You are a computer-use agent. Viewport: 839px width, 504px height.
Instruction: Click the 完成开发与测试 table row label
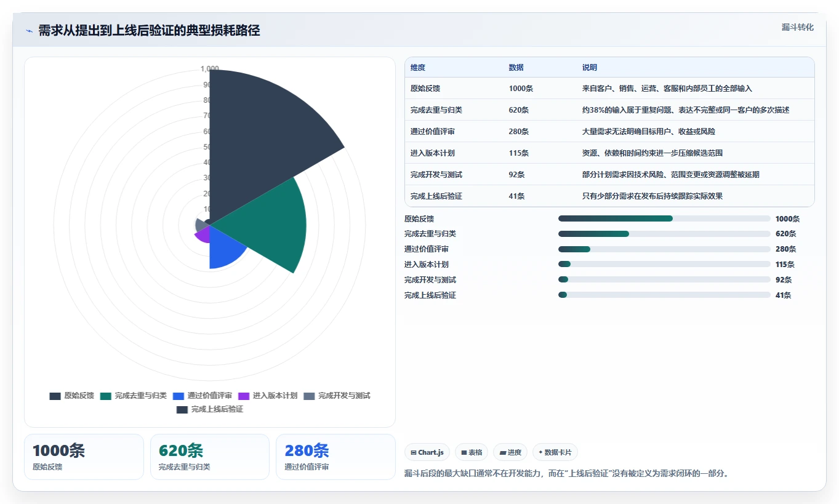(x=436, y=175)
